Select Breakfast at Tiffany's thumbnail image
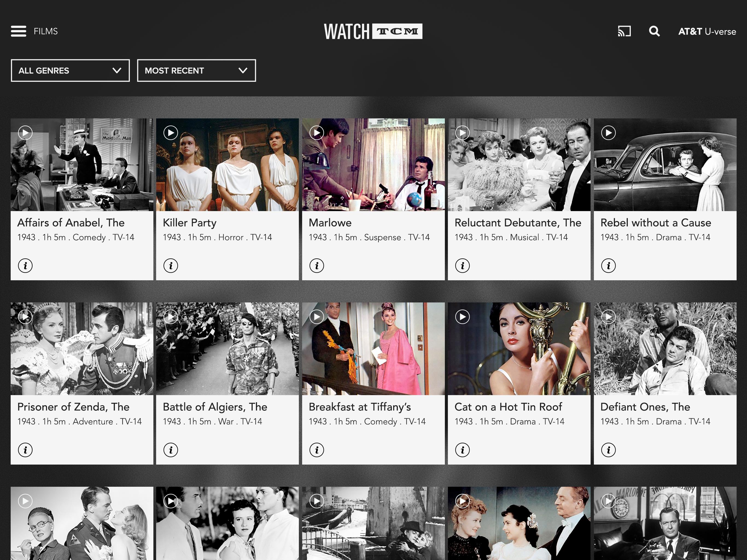Image resolution: width=747 pixels, height=560 pixels. [x=373, y=349]
